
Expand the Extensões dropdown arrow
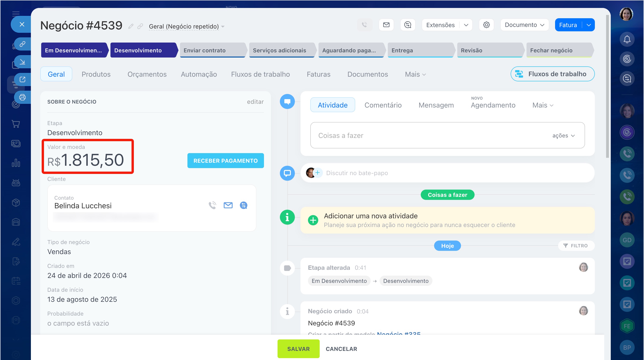coord(466,25)
